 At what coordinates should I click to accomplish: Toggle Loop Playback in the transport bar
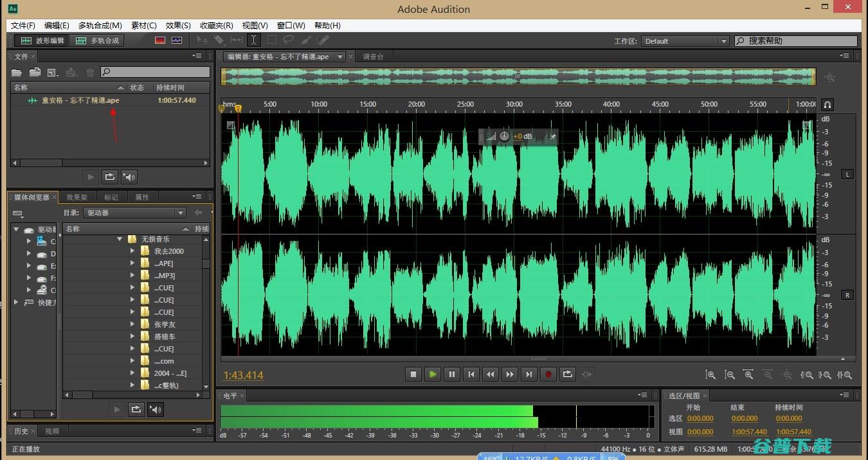click(x=568, y=374)
